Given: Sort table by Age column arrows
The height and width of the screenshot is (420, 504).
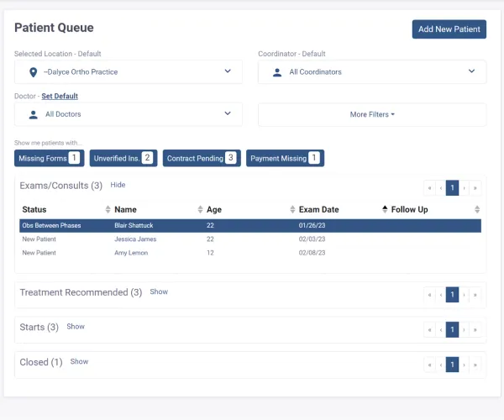Looking at the screenshot, I should 292,209.
